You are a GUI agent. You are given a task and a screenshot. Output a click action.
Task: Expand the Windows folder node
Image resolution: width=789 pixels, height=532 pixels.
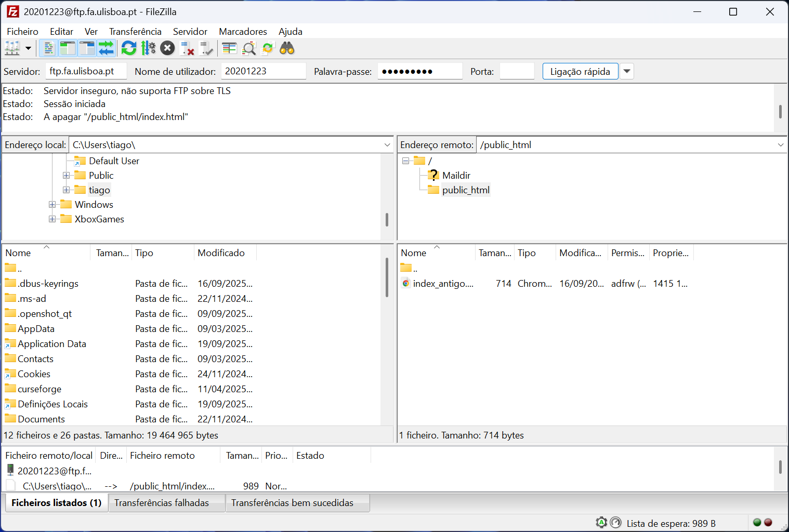(52, 205)
